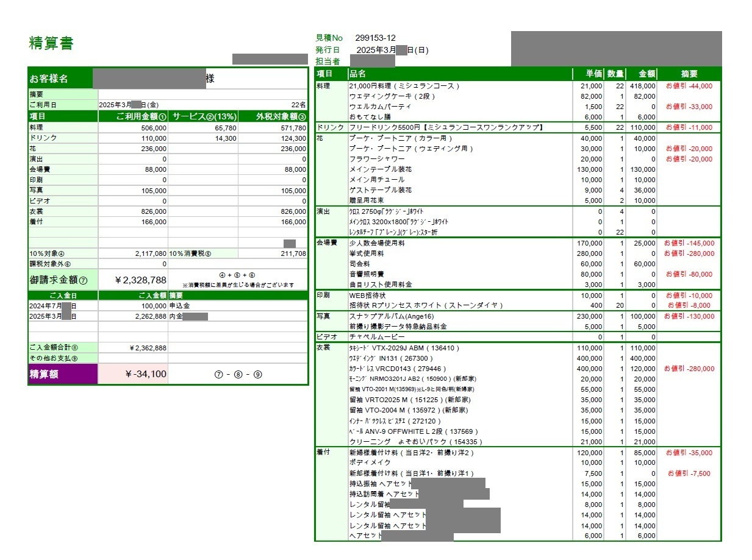Select the WEB招待状 item
Viewport: 752px width, 560px height.
pos(368,296)
